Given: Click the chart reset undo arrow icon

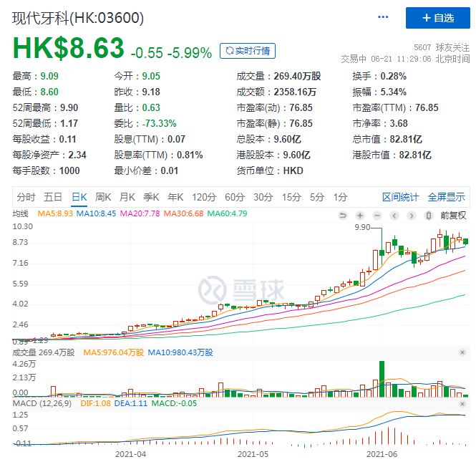Looking at the screenshot, I should click(x=343, y=216).
